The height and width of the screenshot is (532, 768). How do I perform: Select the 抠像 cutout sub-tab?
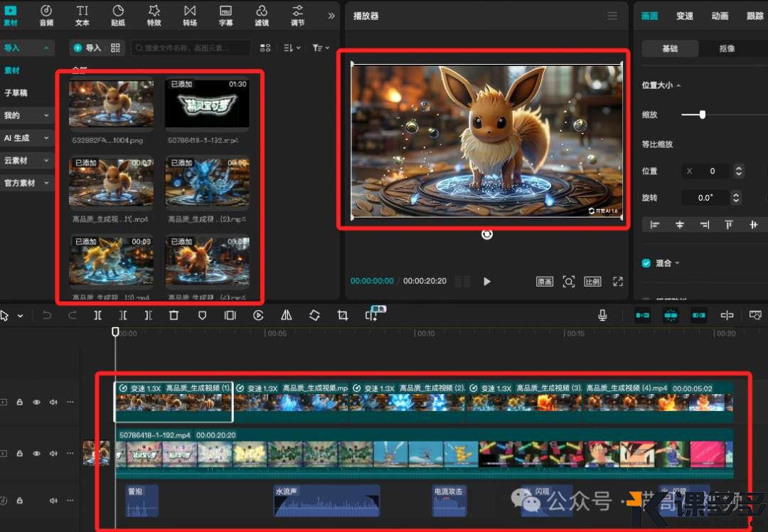[727, 48]
